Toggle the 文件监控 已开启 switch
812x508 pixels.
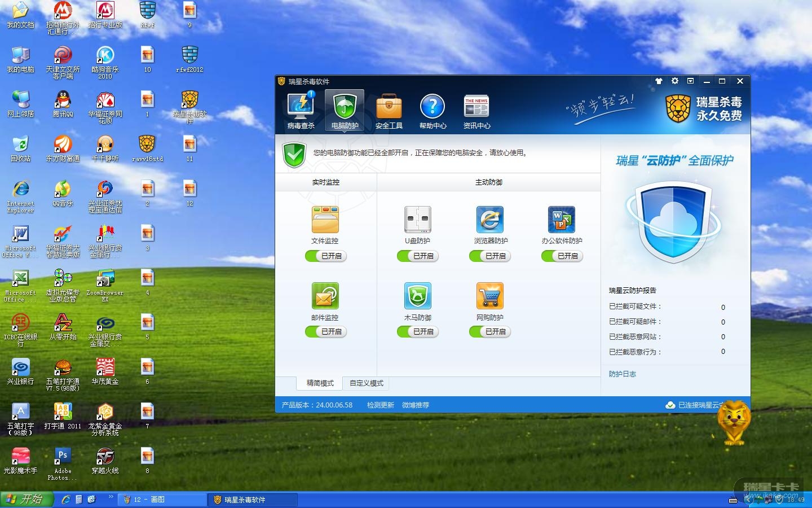326,256
